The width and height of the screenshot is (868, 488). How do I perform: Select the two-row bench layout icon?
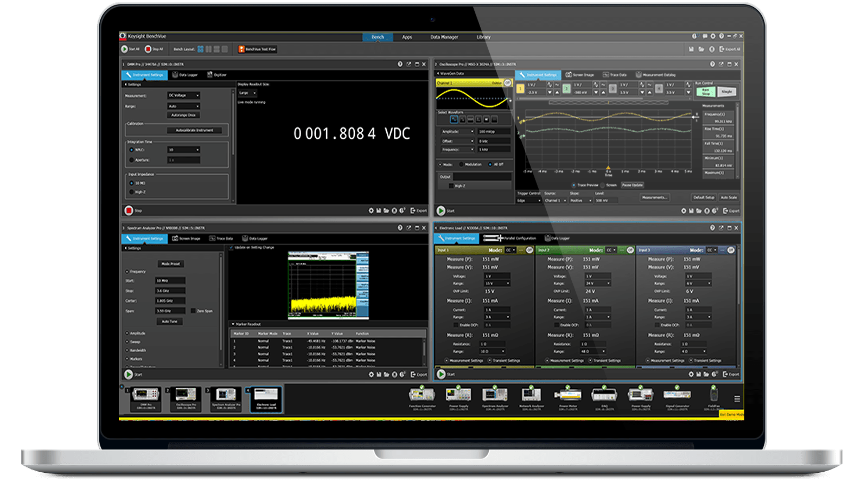click(216, 49)
